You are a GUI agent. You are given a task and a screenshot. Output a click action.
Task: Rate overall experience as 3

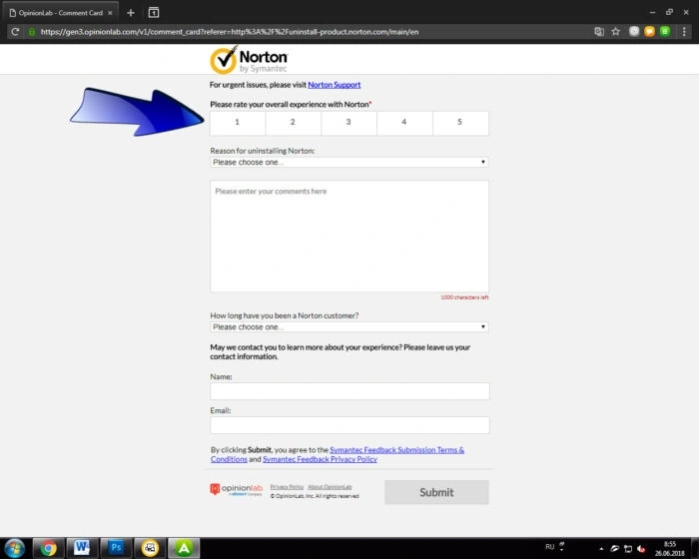pyautogui.click(x=349, y=123)
